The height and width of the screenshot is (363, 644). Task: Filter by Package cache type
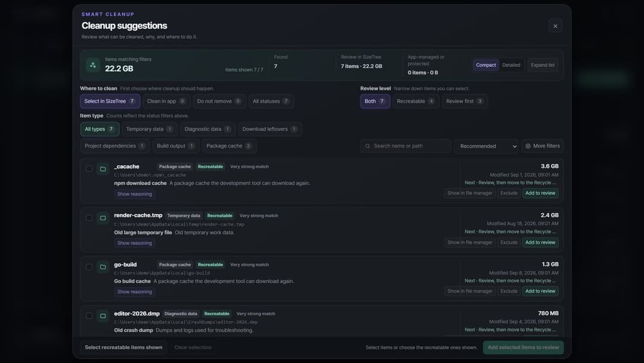click(229, 146)
